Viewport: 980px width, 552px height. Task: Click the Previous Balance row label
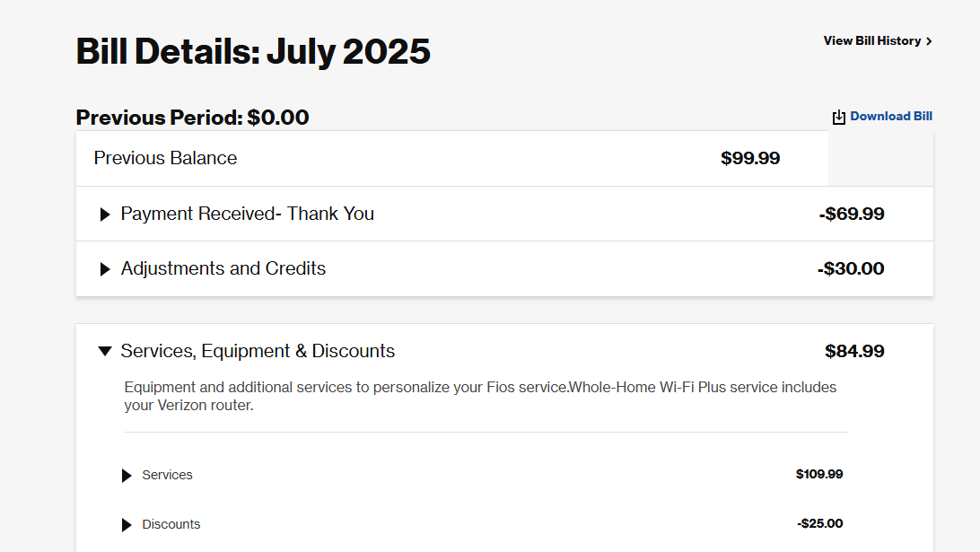(166, 158)
